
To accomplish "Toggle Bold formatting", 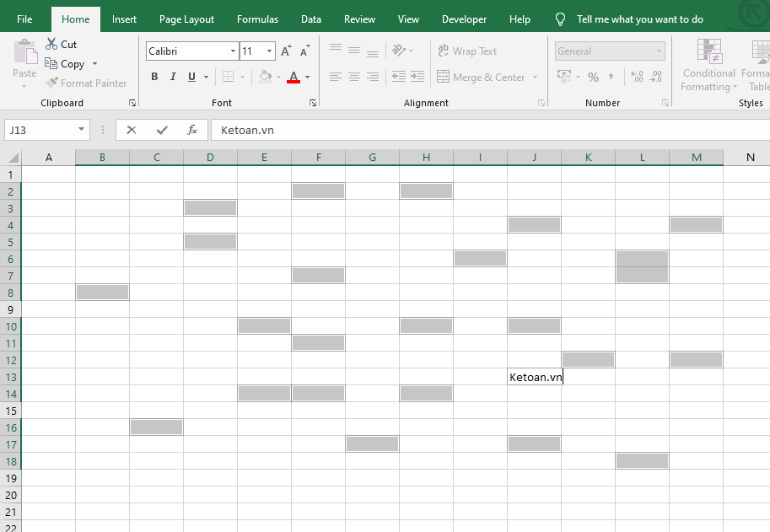I will tap(154, 77).
